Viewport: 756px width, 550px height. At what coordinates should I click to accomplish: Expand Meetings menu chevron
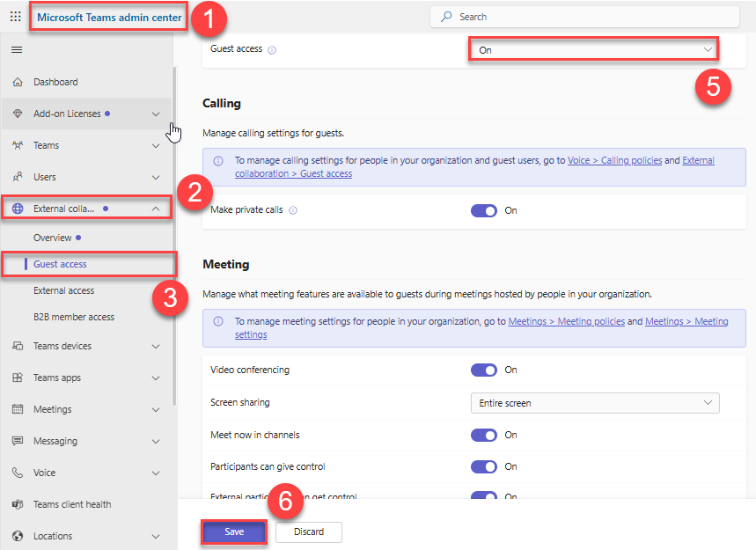[x=156, y=410]
